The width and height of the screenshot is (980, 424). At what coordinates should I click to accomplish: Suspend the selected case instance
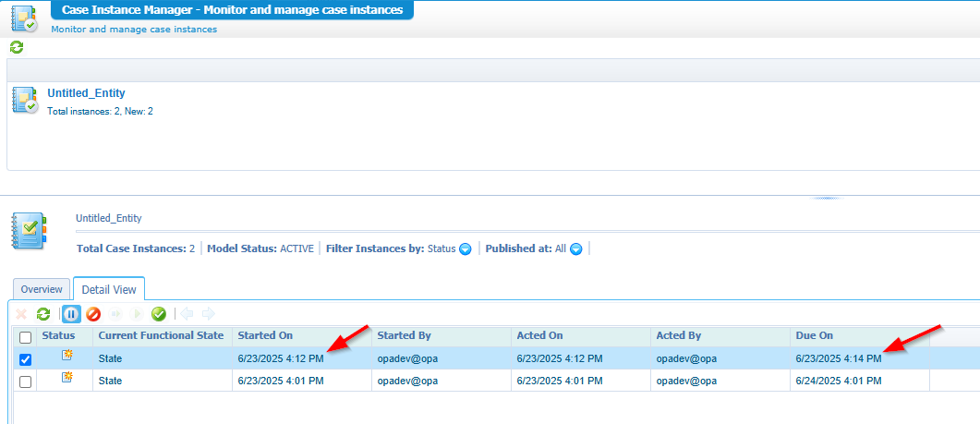tap(71, 314)
